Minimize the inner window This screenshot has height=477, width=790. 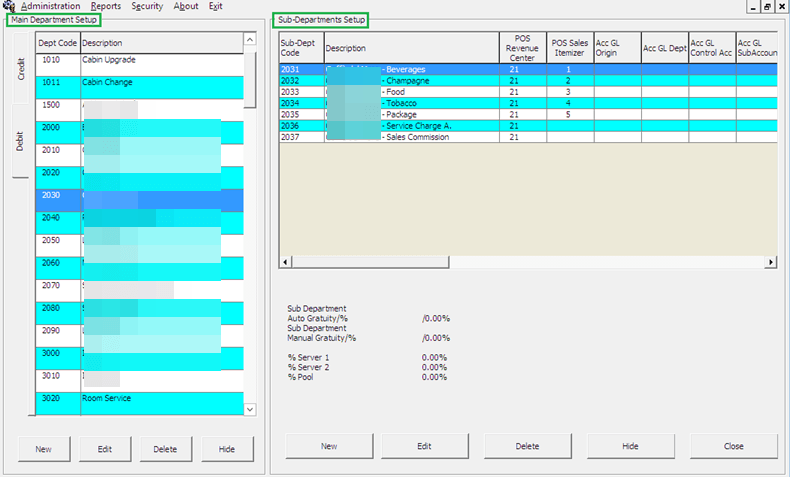click(x=753, y=7)
